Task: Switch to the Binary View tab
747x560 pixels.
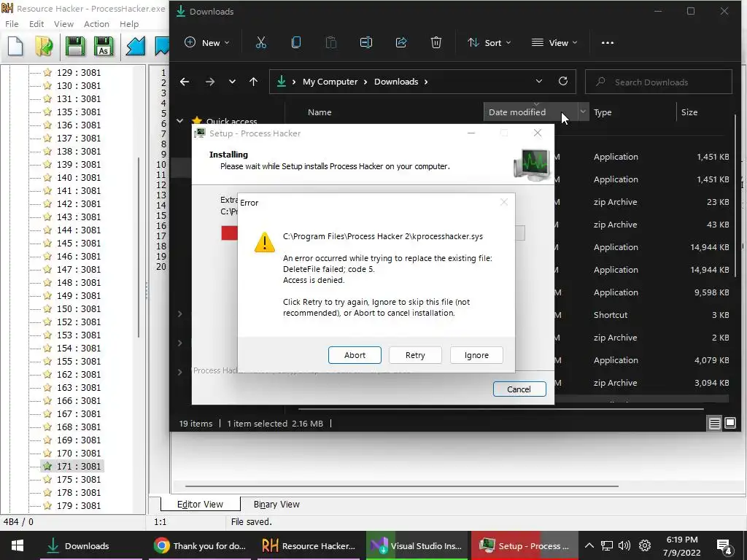Action: [x=276, y=505]
